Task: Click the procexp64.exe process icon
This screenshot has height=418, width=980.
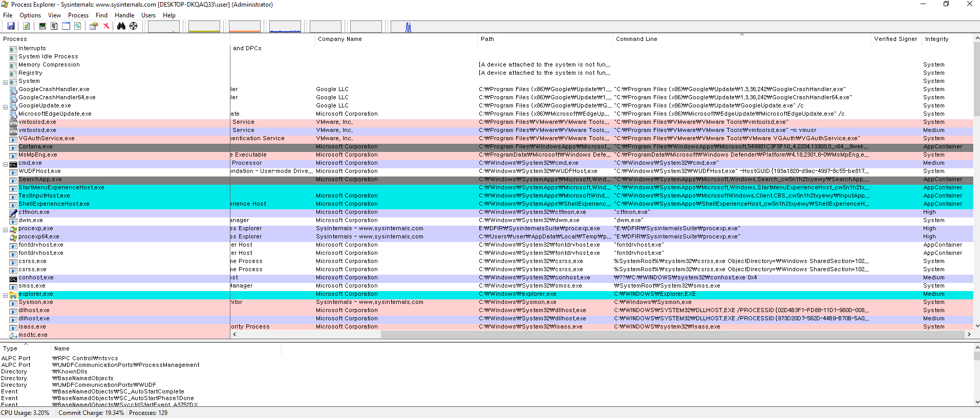Action: coord(13,237)
